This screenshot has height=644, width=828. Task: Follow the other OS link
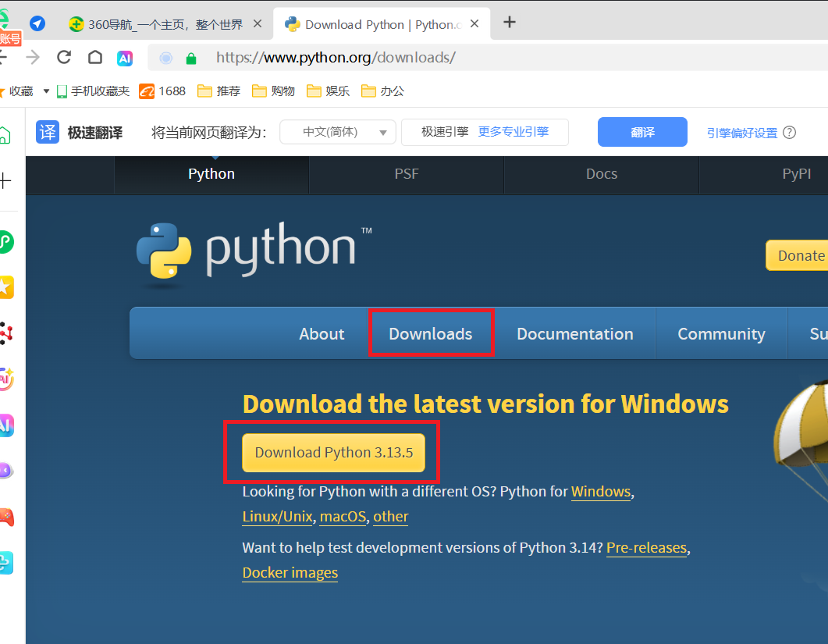coord(391,517)
